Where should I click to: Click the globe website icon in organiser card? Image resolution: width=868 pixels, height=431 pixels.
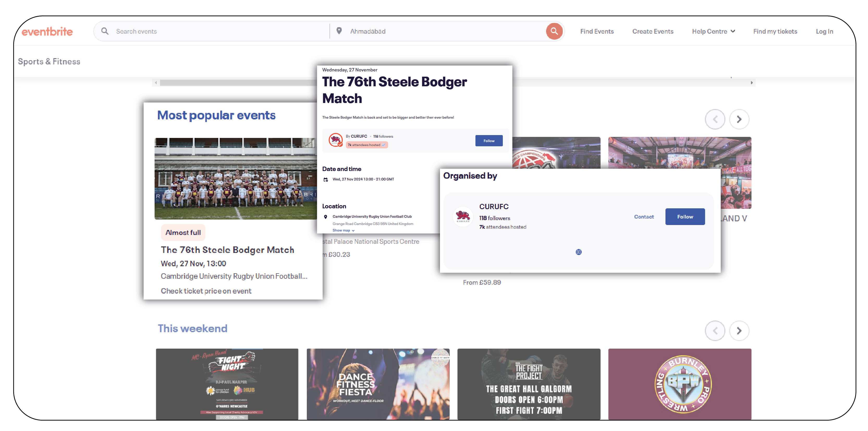[579, 252]
